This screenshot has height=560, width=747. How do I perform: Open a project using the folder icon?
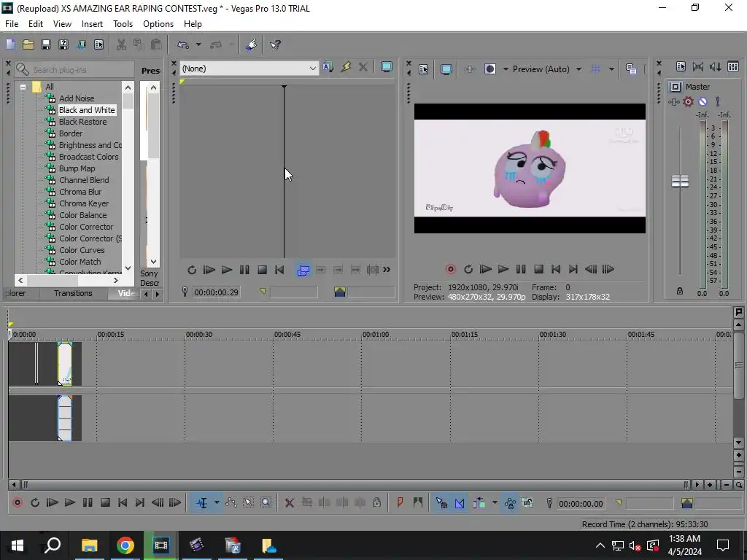tap(28, 44)
